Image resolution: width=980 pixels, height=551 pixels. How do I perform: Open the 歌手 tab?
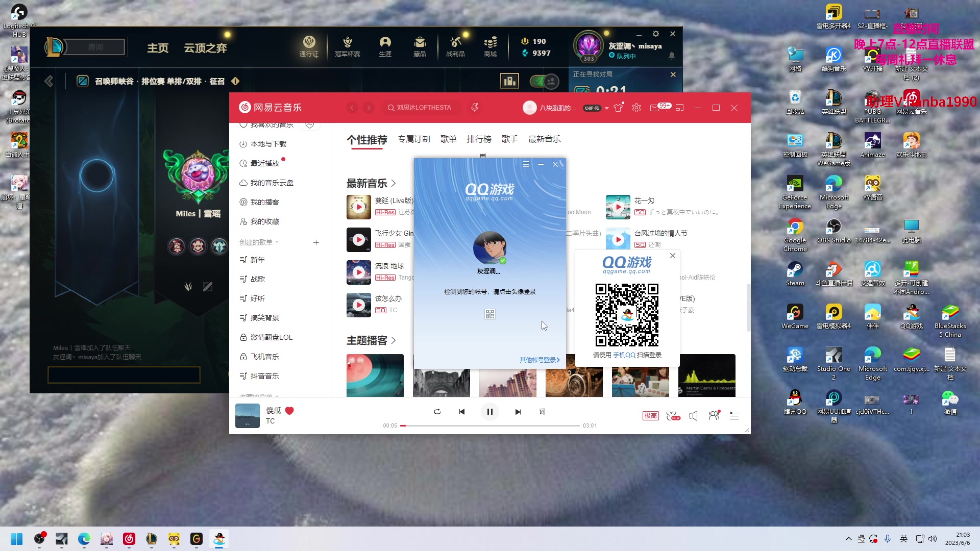tap(510, 139)
